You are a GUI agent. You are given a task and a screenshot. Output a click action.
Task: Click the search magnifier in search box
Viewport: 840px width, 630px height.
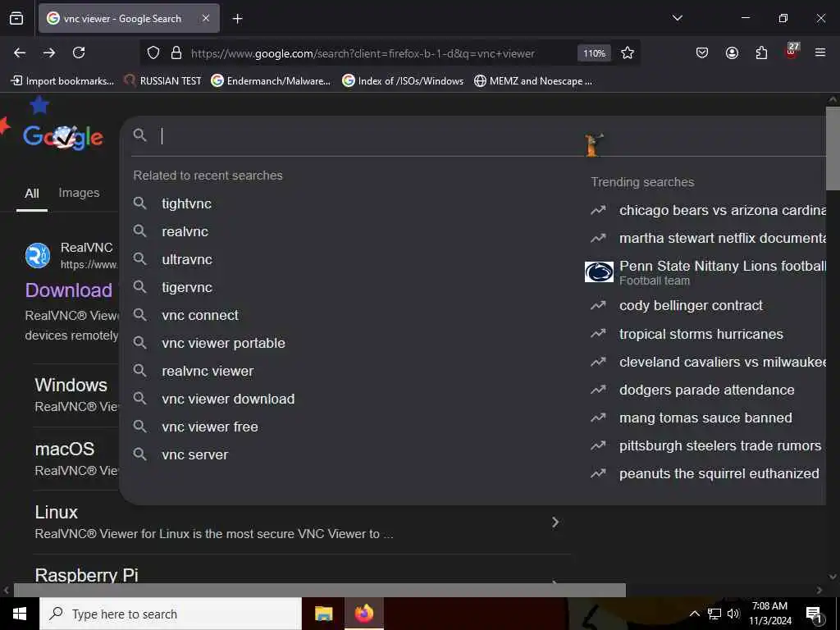pyautogui.click(x=139, y=135)
